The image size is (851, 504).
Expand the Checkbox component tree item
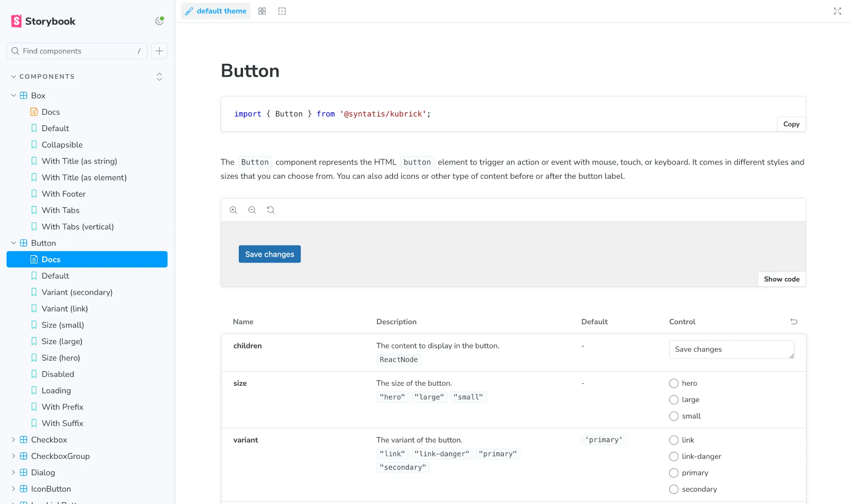[14, 440]
